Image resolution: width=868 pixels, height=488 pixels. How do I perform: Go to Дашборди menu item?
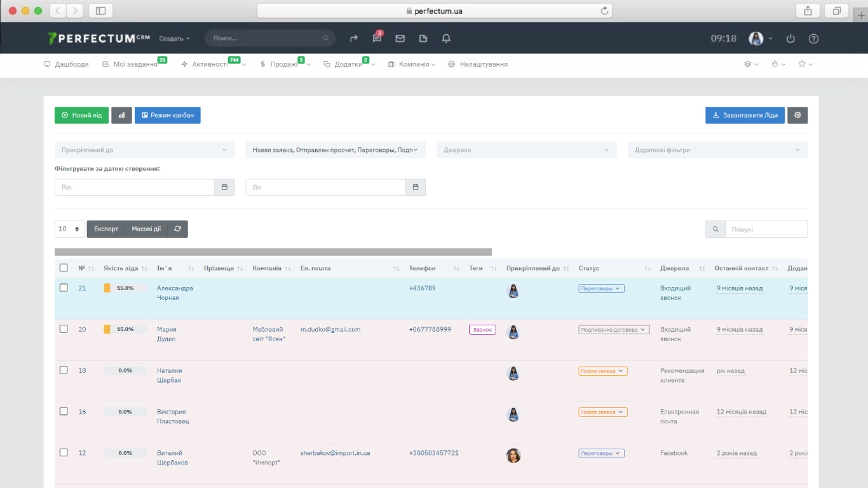tap(66, 64)
